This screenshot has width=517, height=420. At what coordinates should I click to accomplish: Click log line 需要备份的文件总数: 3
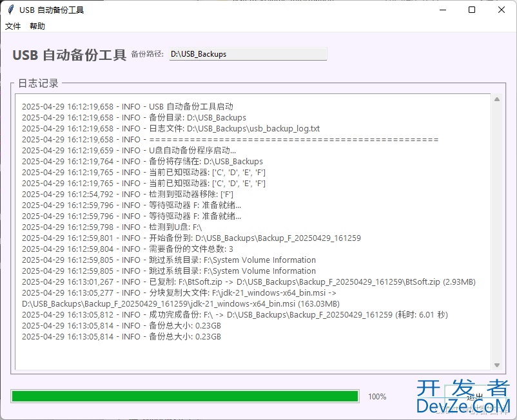(x=128, y=249)
